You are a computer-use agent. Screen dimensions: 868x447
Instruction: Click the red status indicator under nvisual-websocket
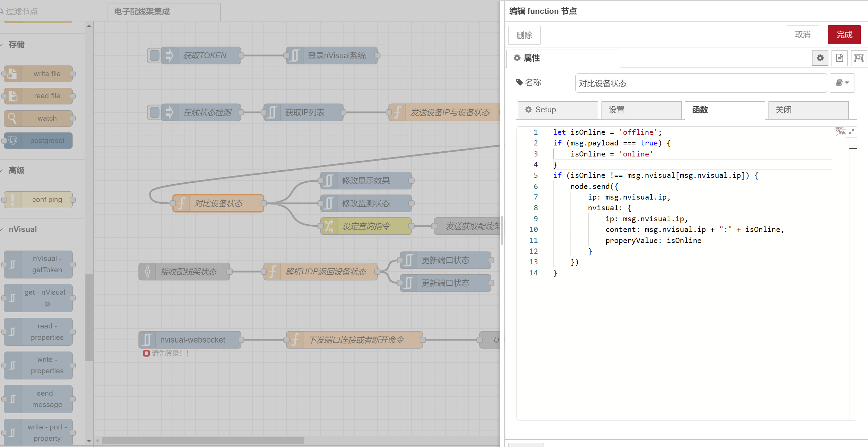(146, 353)
